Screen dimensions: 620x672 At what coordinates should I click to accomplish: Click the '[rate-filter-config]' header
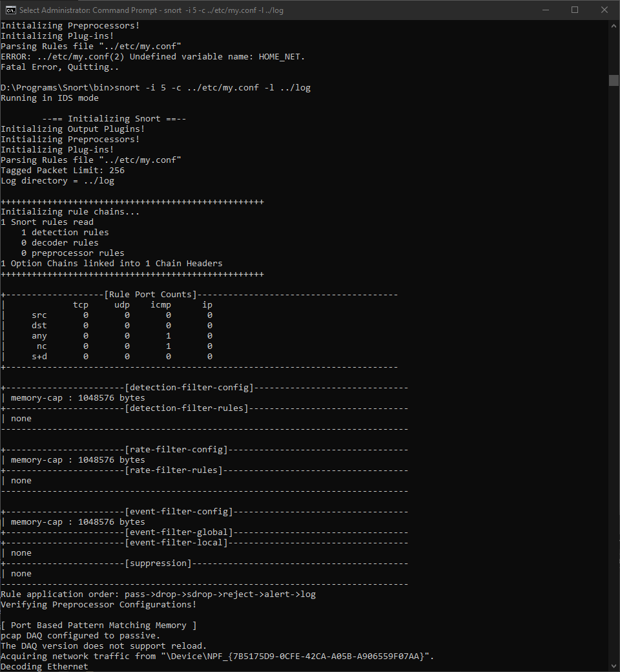[x=176, y=450]
